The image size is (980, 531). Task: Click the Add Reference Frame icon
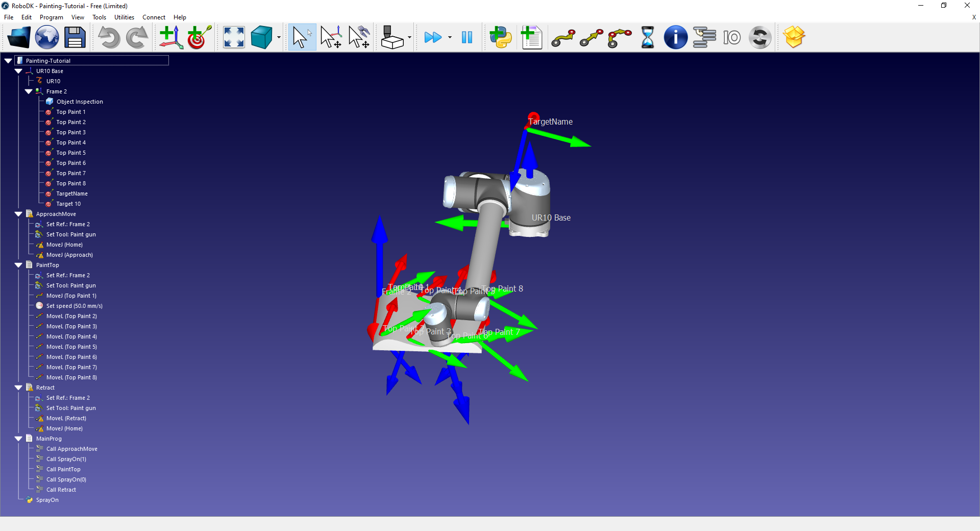pos(171,37)
